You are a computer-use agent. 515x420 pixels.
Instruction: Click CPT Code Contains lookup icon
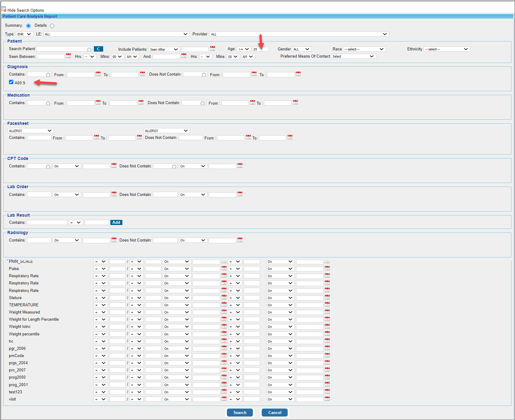(48, 166)
